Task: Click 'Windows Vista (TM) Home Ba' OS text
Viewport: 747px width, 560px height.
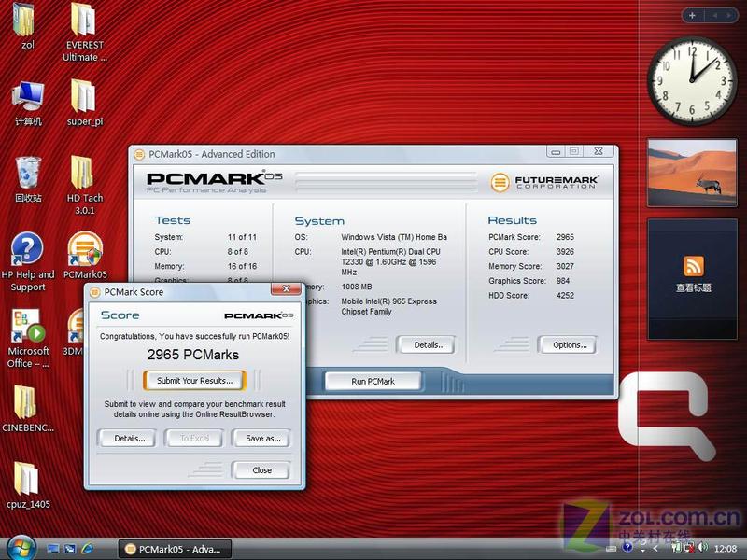Action: (394, 237)
